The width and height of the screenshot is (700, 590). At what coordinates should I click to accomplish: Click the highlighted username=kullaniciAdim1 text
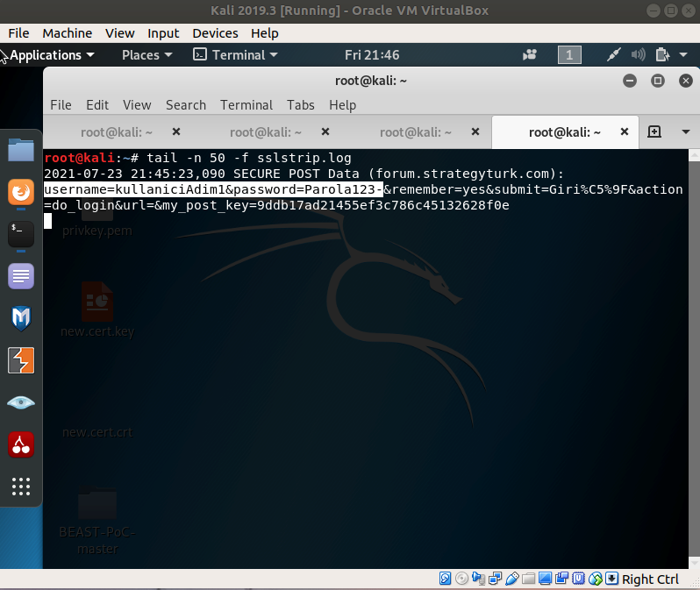(x=213, y=189)
